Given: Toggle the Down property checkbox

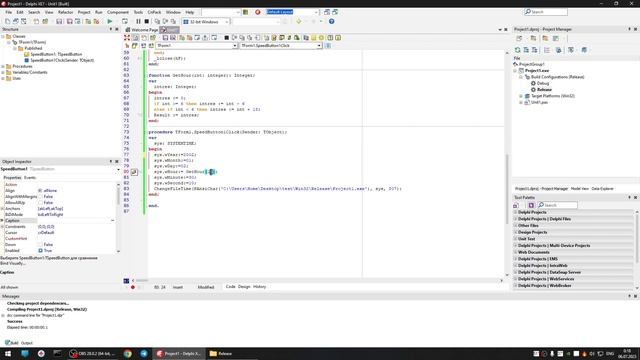Looking at the screenshot, I should point(40,244).
